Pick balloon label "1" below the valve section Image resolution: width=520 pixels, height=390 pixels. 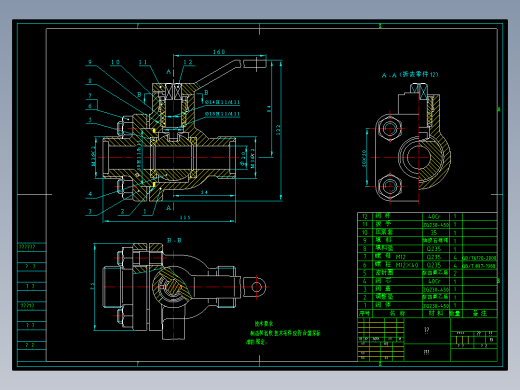coord(145,211)
